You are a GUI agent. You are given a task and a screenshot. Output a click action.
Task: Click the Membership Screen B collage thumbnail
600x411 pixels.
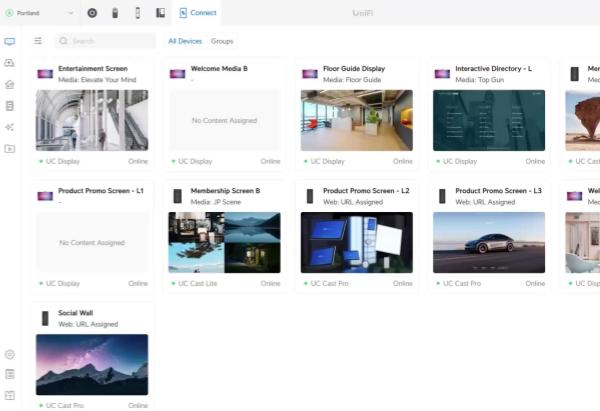[x=225, y=243]
